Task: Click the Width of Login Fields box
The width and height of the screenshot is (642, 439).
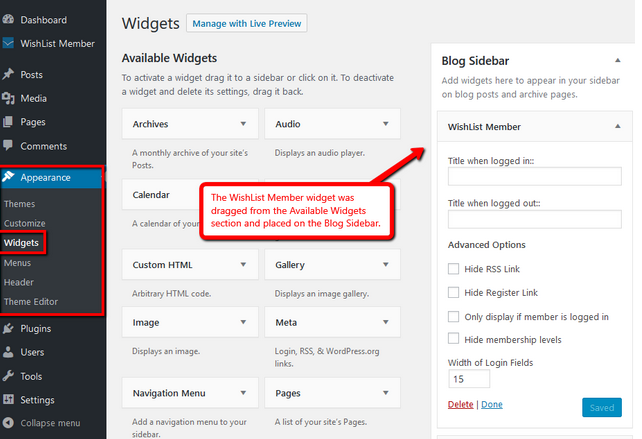Action: (469, 379)
